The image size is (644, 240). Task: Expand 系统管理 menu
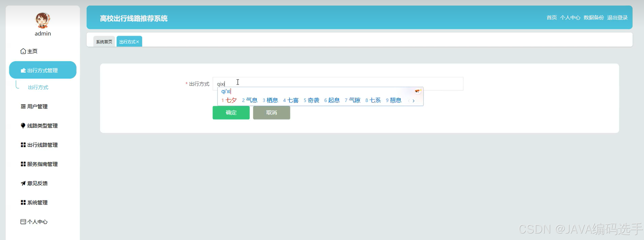37,202
